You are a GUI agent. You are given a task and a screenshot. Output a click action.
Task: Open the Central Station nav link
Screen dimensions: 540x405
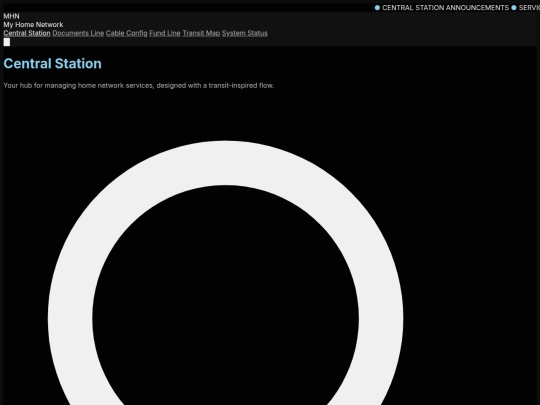[27, 33]
